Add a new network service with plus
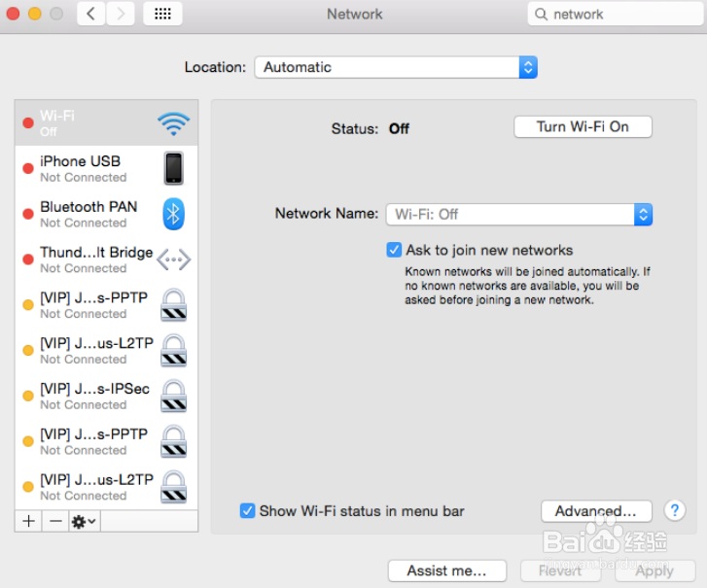This screenshot has width=707, height=588. click(x=28, y=521)
